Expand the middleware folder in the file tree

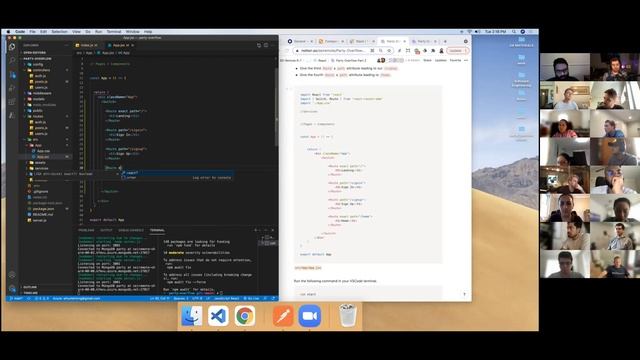pyautogui.click(x=42, y=93)
